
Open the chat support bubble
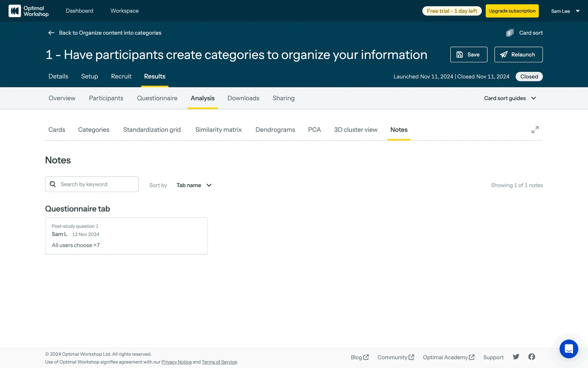pyautogui.click(x=568, y=349)
